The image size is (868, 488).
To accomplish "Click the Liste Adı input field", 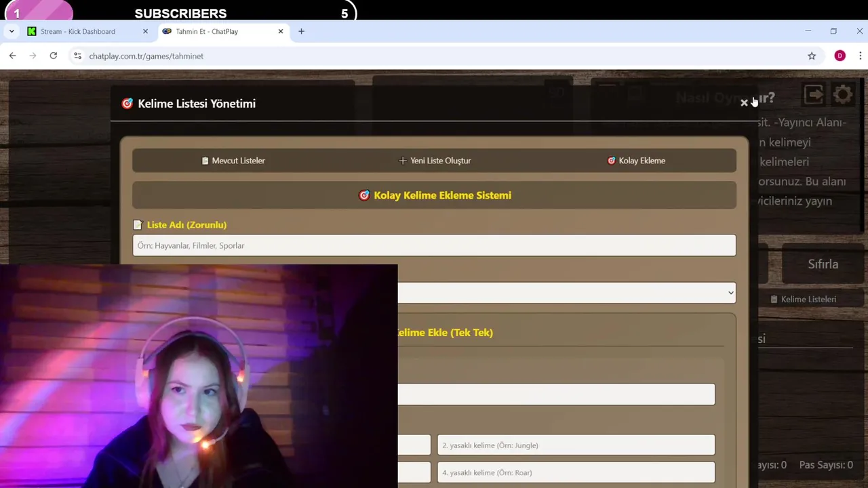I will (x=434, y=245).
